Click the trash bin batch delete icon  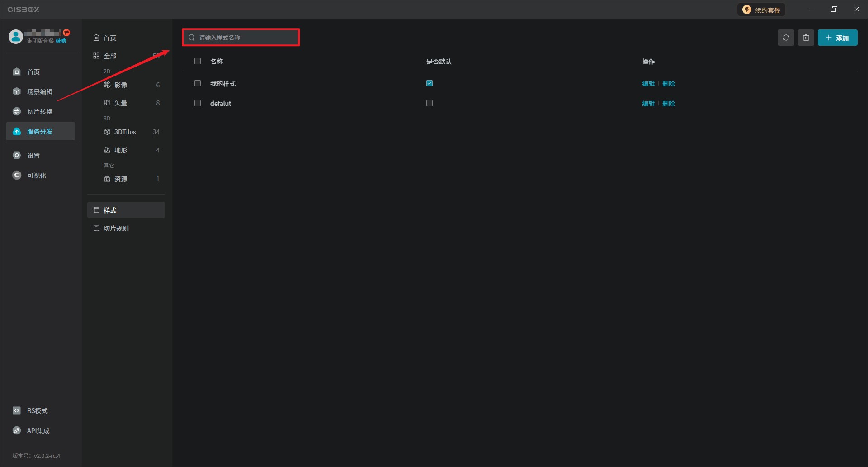coord(806,38)
